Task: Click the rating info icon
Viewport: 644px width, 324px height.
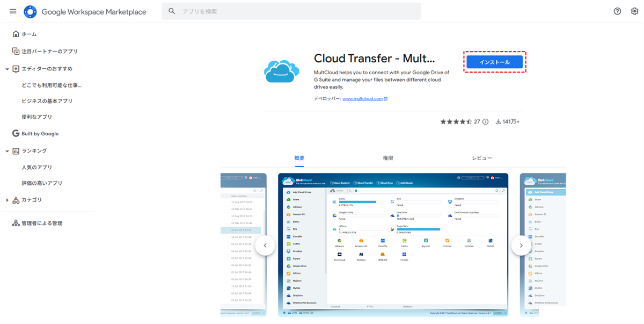Action: [485, 122]
